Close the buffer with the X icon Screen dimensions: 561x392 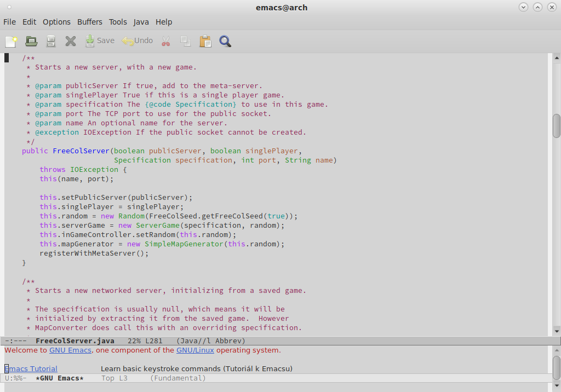(x=71, y=41)
